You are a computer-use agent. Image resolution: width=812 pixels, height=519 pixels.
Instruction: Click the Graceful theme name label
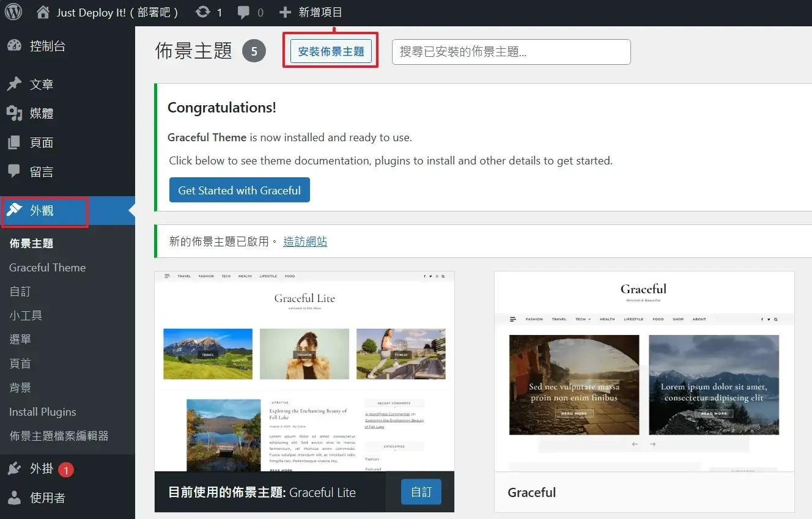(x=531, y=492)
